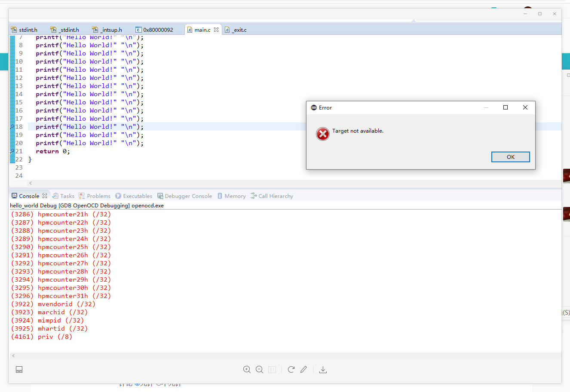Click the red error icon in the dialog
570x392 pixels.
click(322, 134)
